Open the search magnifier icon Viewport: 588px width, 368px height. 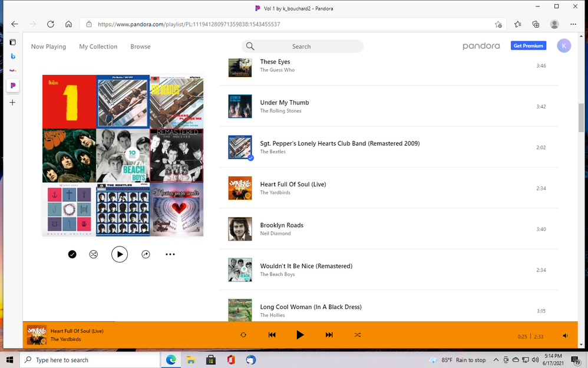point(250,46)
